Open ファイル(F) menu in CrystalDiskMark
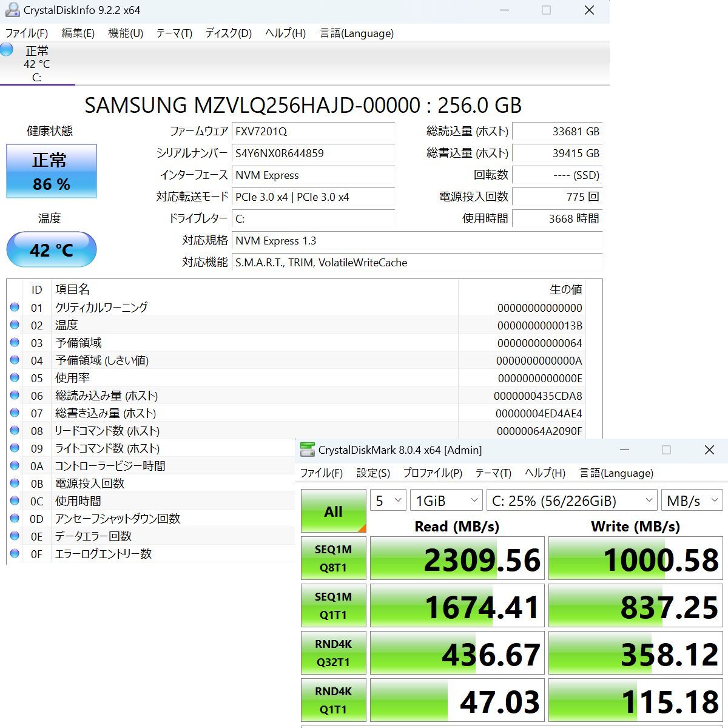Viewport: 728px width, 728px height. click(322, 473)
